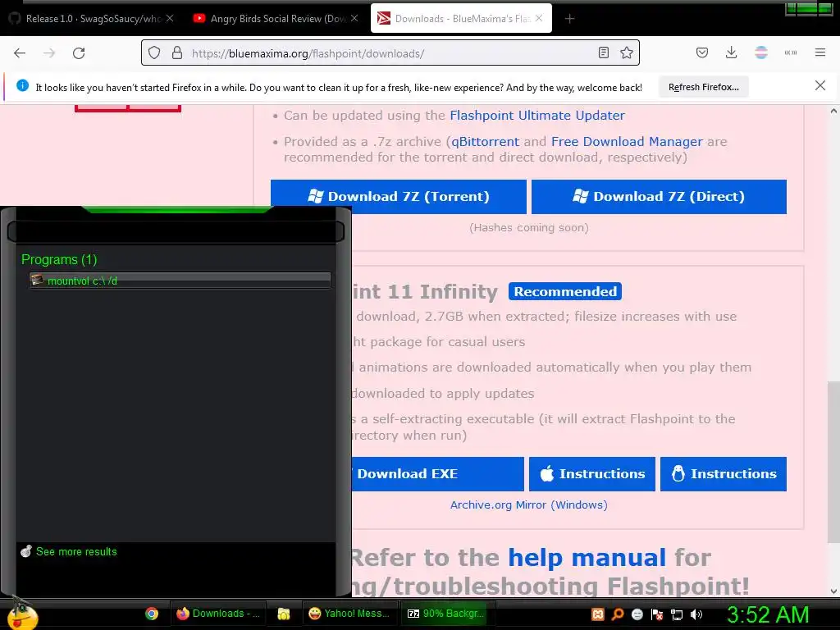This screenshot has width=840, height=630.
Task: Close the Downloads BlueMaxima tab
Action: click(x=539, y=18)
